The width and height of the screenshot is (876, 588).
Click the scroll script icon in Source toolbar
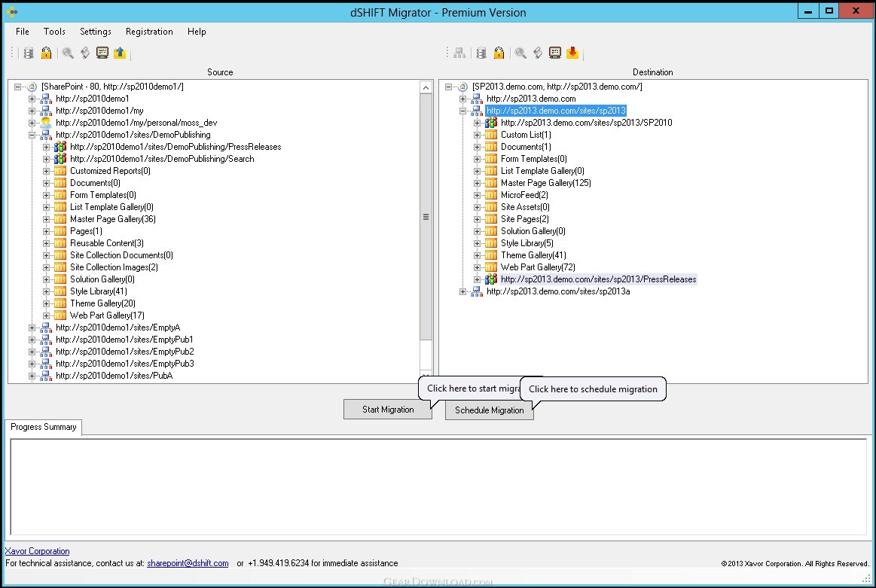tap(85, 53)
